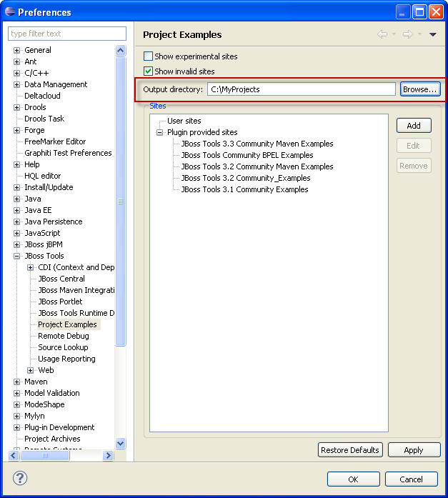
Task: Open the Usage Reporting preference page
Action: pyautogui.click(x=66, y=359)
